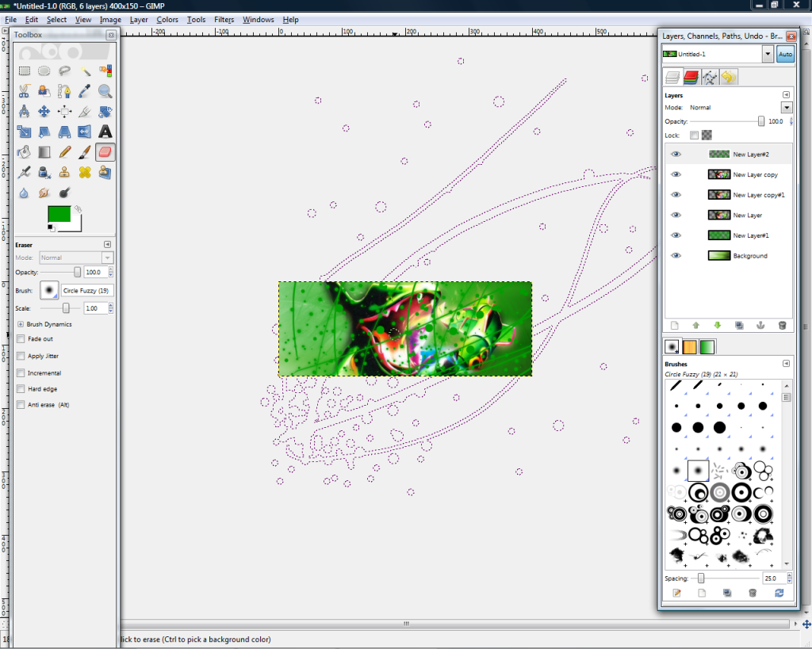The height and width of the screenshot is (649, 812).
Task: Open the Brushes panel configuration menu
Action: coord(786,364)
